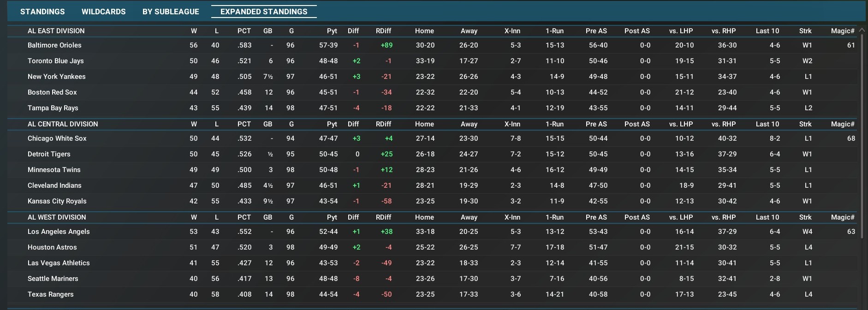Image resolution: width=868 pixels, height=310 pixels.
Task: Click RDiff header in AL Central Division
Action: tap(383, 124)
